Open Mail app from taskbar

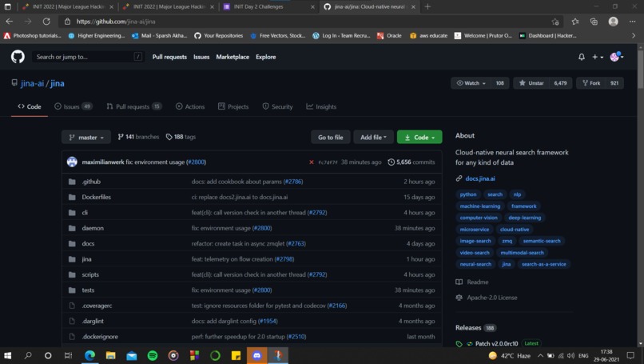(x=131, y=355)
